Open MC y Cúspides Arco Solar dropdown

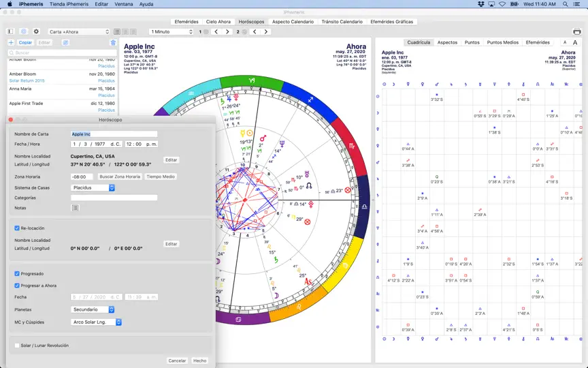(96, 322)
